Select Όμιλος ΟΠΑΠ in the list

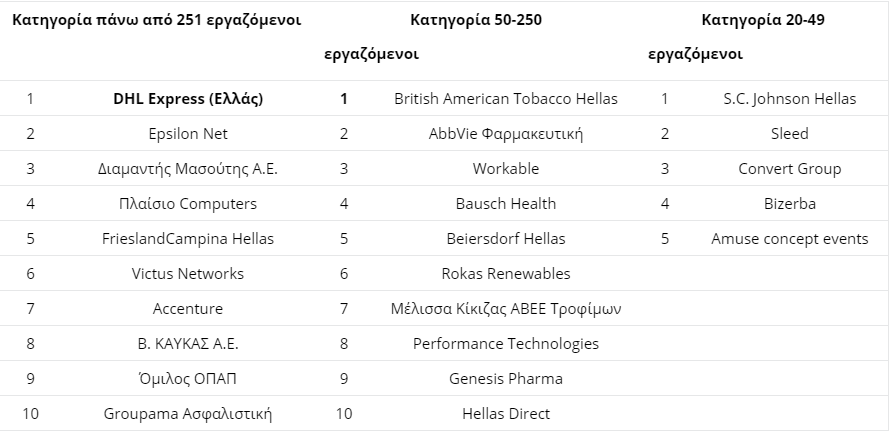click(188, 379)
